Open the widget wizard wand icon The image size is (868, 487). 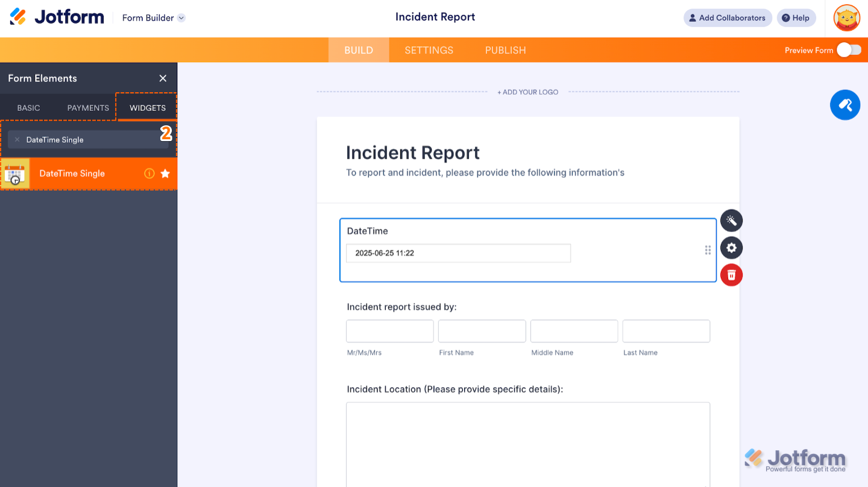point(731,221)
